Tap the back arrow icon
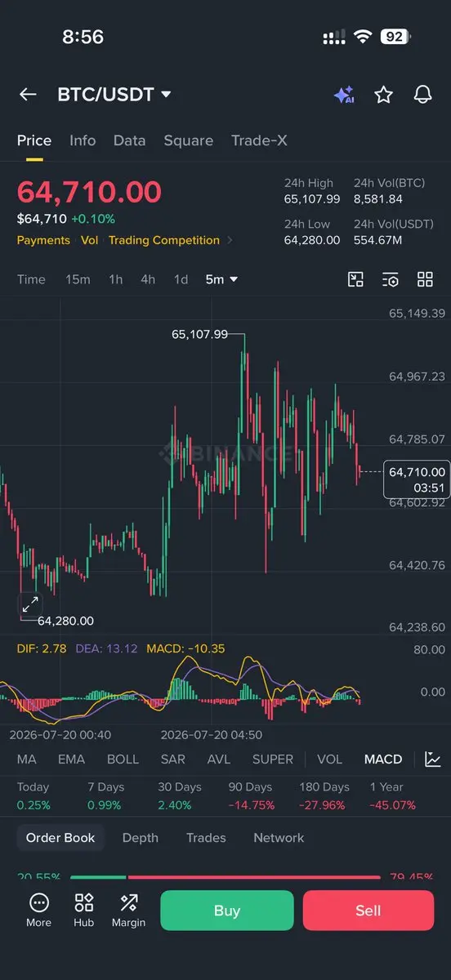451x980 pixels. (x=28, y=95)
